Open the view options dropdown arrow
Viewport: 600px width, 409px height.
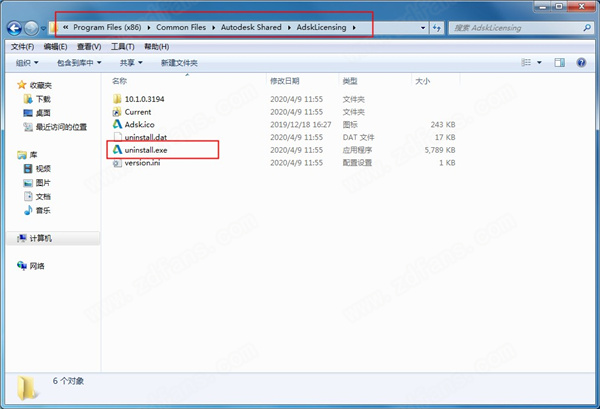pyautogui.click(x=539, y=62)
